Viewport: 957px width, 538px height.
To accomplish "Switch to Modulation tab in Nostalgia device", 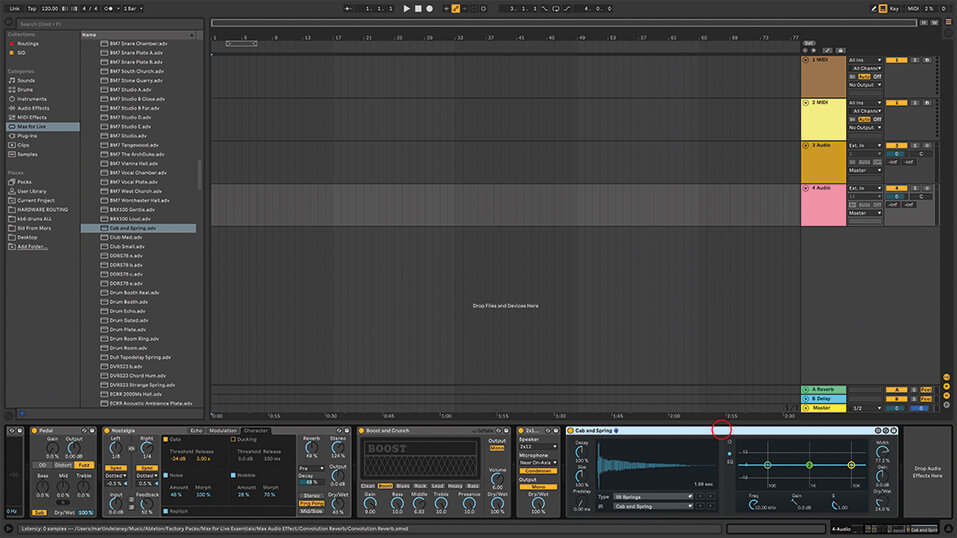I will 223,431.
